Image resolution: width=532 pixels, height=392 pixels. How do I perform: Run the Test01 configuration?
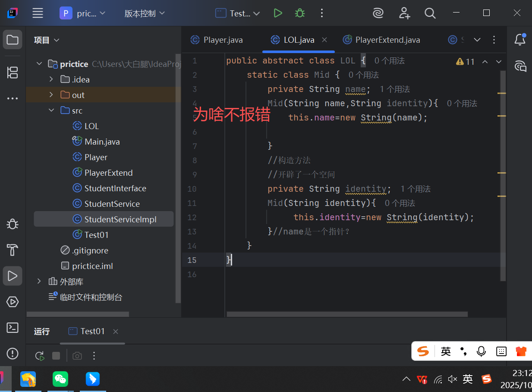[x=278, y=13]
